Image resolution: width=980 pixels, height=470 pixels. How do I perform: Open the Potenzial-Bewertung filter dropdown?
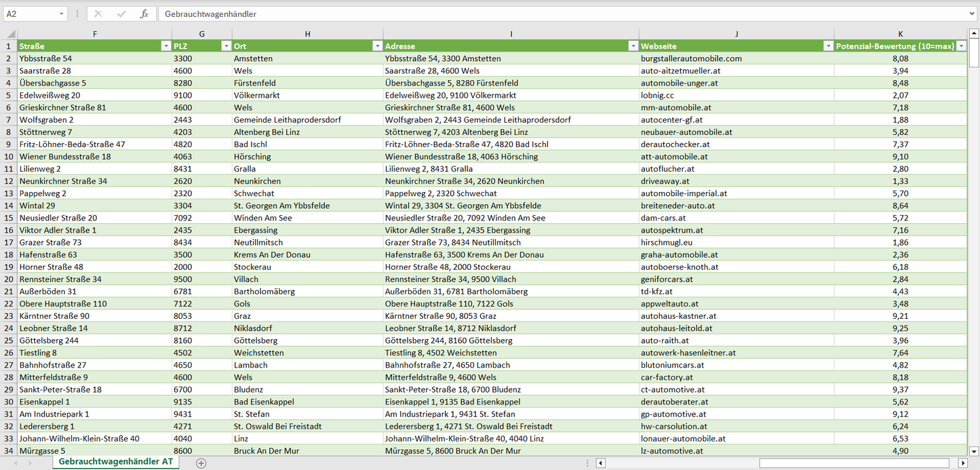(x=961, y=45)
